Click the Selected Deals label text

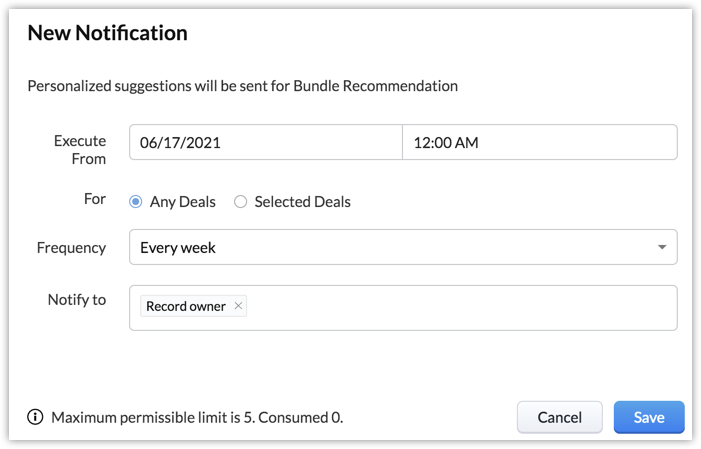click(302, 202)
